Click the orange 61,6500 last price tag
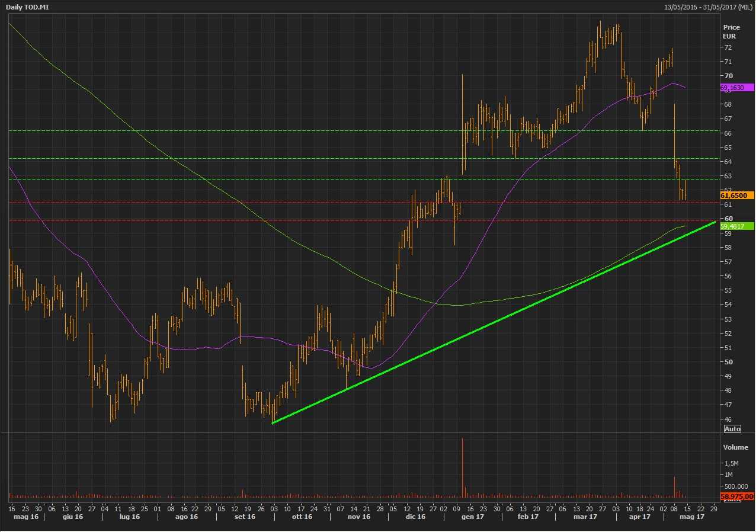Screen dimensions: 756x532 tap(736, 195)
